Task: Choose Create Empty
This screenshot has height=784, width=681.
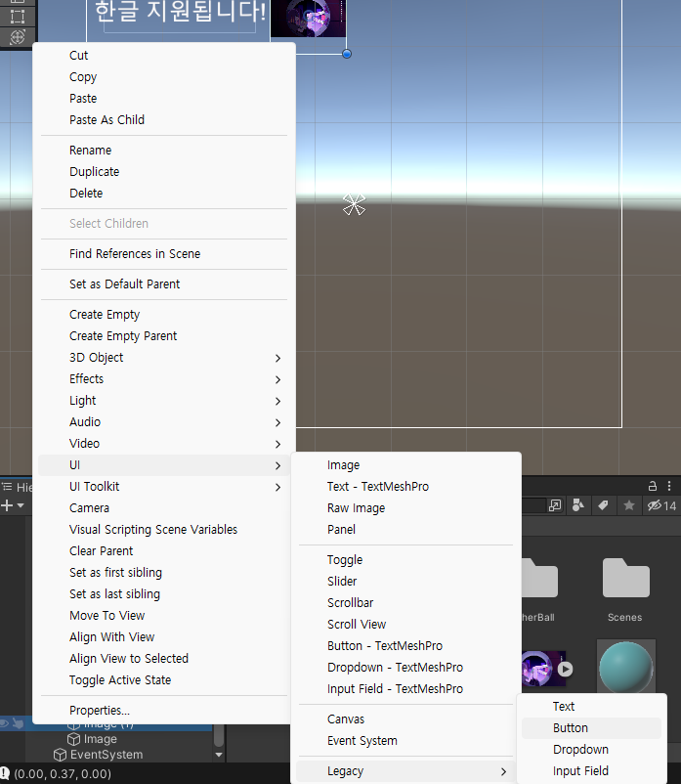Action: click(x=164, y=315)
